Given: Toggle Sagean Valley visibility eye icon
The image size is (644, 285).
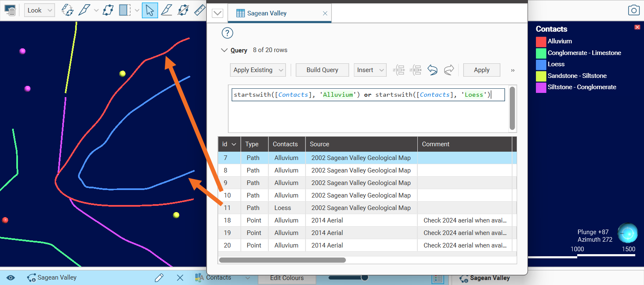Looking at the screenshot, I should [11, 277].
